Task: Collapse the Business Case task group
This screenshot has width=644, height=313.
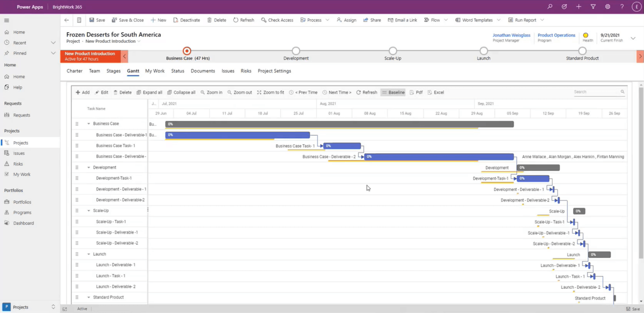Action: click(89, 124)
